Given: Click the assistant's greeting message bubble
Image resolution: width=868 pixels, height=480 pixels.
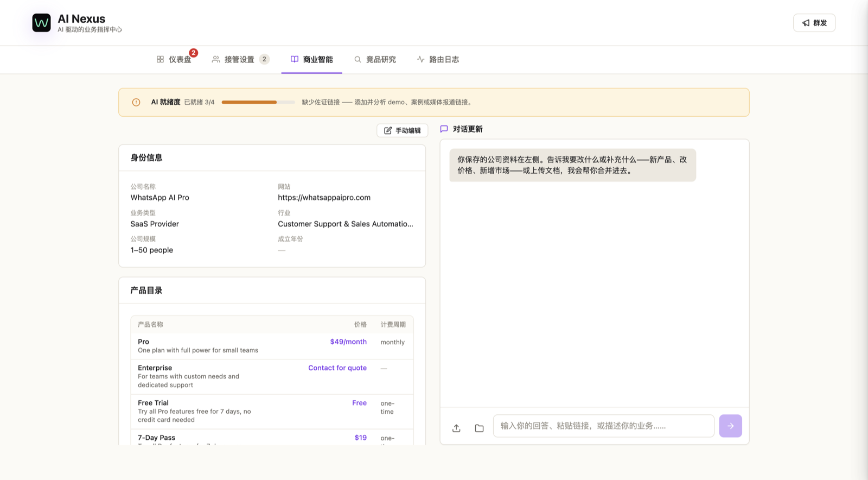Looking at the screenshot, I should 572,165.
